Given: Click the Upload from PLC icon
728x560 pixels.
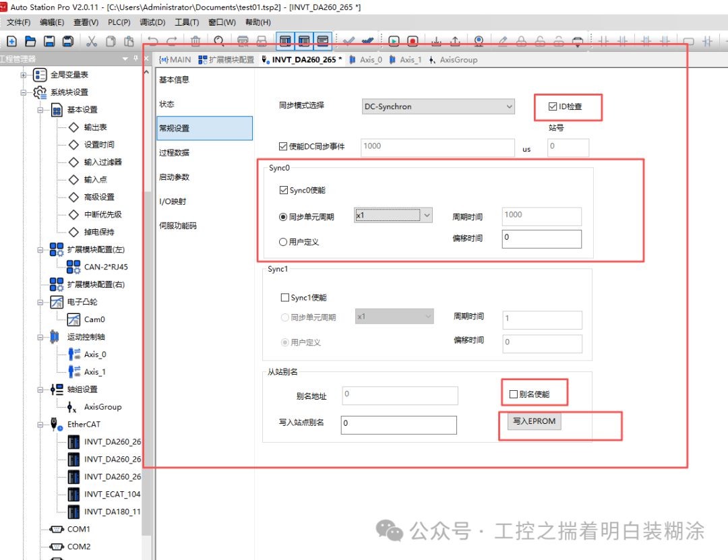Looking at the screenshot, I should coord(455,41).
